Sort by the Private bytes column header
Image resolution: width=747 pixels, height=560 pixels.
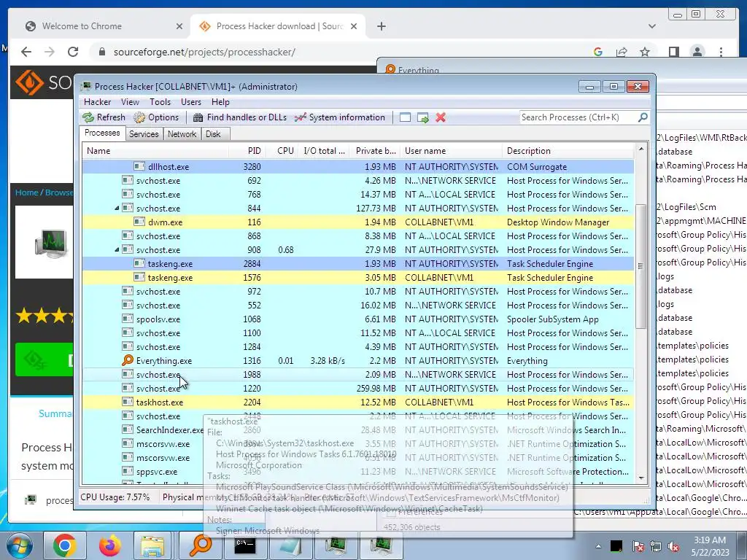point(374,151)
